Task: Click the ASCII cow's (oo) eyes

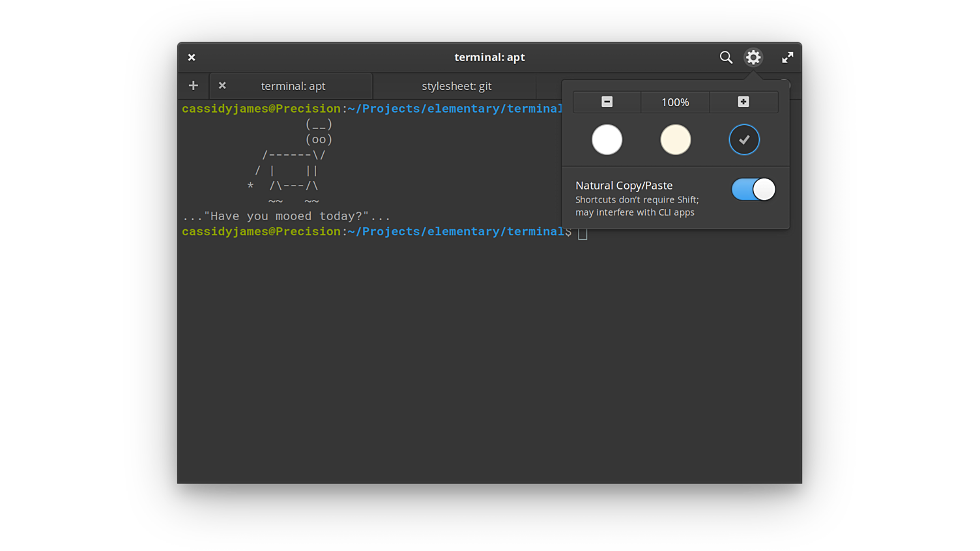Action: pos(319,139)
